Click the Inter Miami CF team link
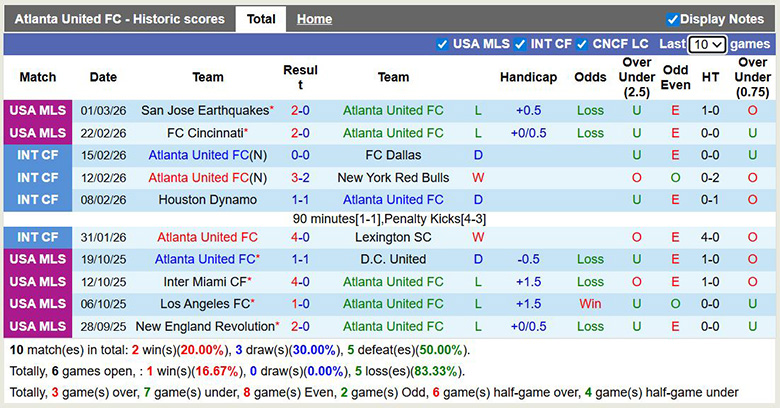The image size is (780, 408). [205, 282]
